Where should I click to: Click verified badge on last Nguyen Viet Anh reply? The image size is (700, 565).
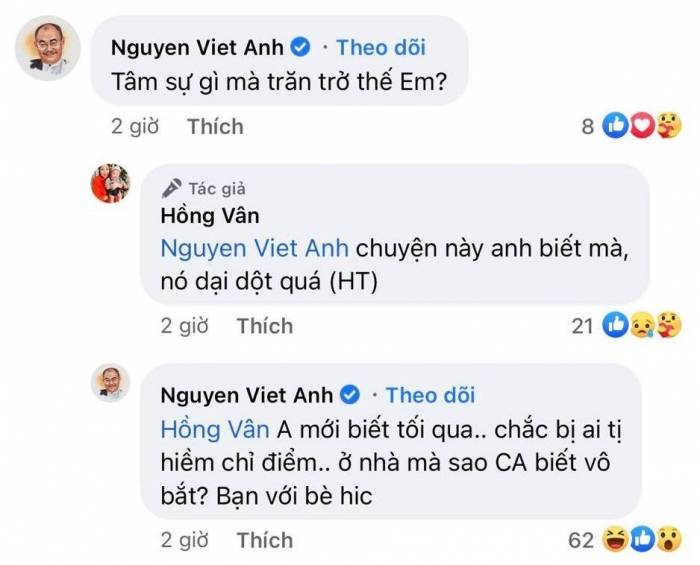pyautogui.click(x=350, y=395)
